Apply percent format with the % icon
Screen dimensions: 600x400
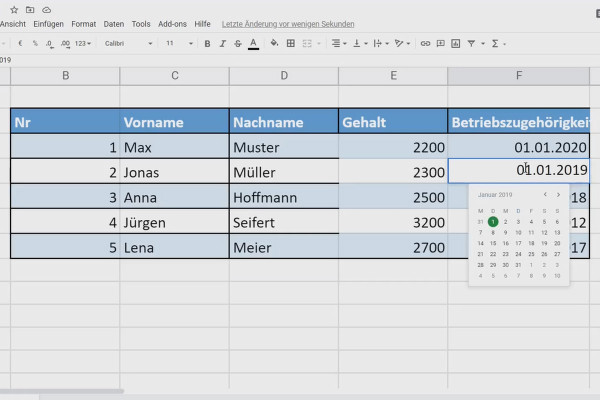point(35,44)
